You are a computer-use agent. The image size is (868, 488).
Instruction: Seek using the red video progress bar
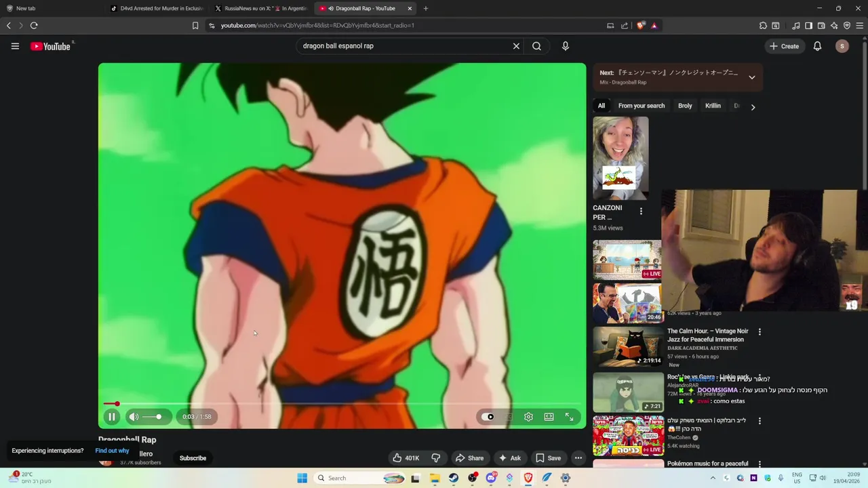pyautogui.click(x=342, y=404)
